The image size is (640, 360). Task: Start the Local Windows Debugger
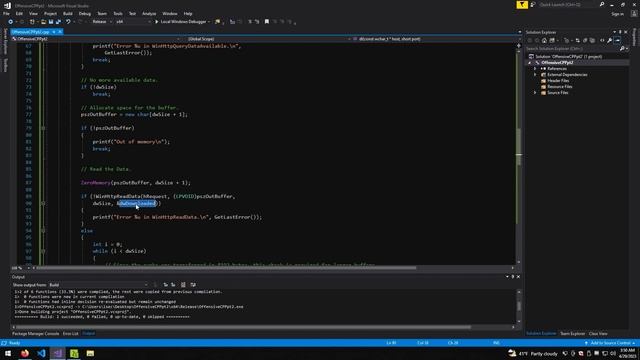point(182,22)
